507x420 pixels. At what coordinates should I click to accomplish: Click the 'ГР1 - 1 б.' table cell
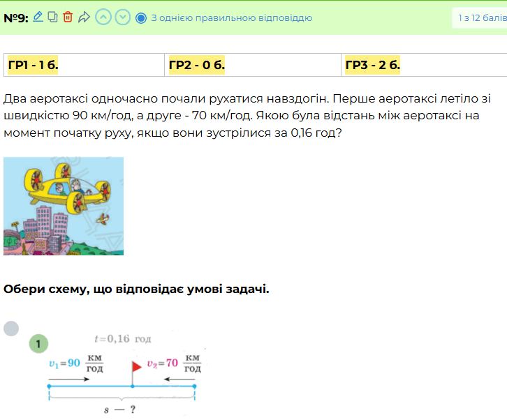point(84,65)
